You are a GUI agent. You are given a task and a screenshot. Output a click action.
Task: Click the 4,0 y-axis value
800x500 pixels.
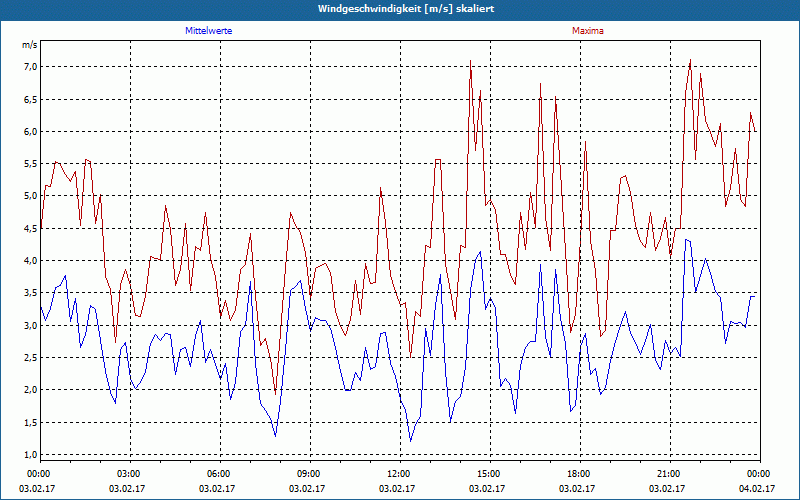(x=31, y=261)
